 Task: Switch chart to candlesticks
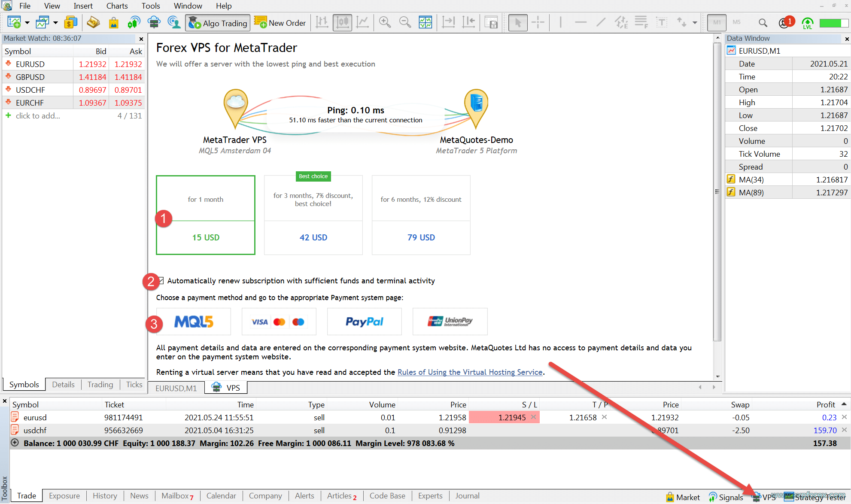click(x=342, y=22)
